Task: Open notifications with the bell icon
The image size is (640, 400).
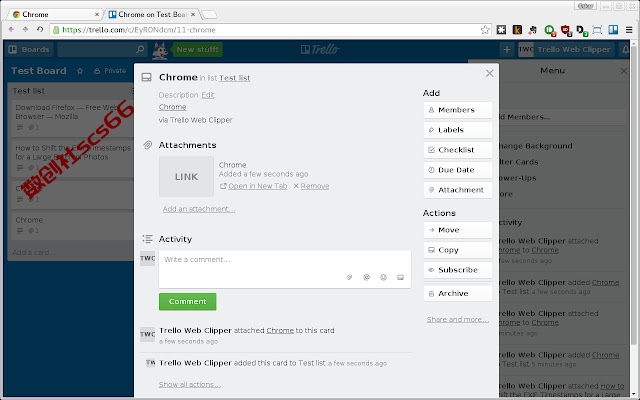Action: (625, 49)
